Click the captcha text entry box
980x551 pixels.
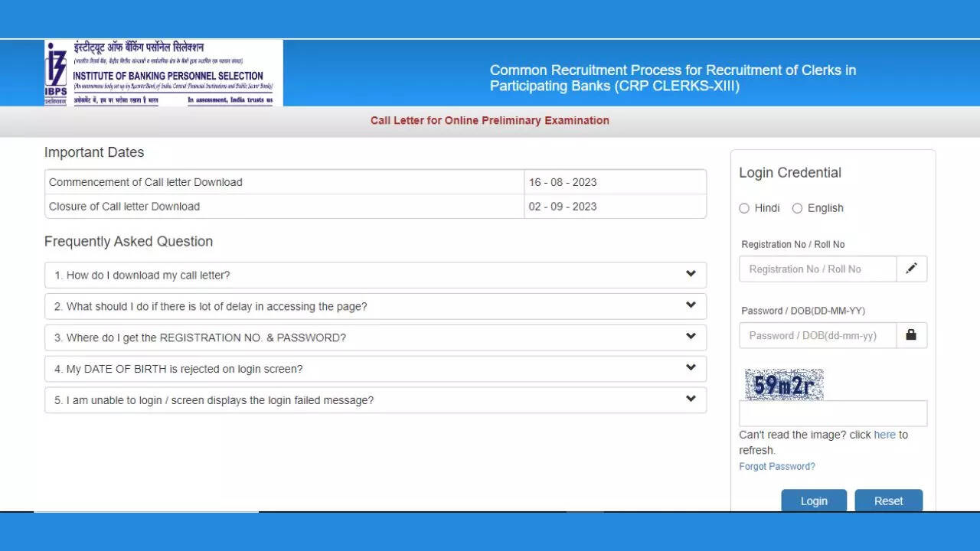tap(832, 413)
